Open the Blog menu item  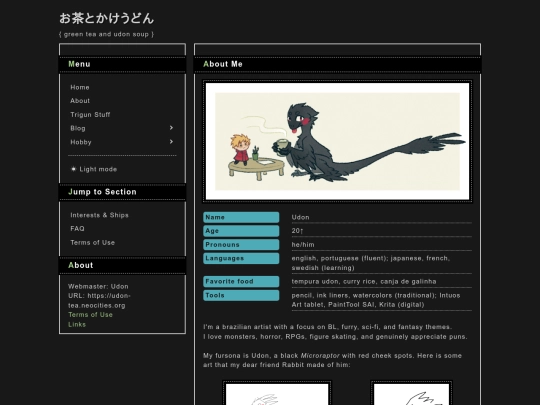point(78,128)
